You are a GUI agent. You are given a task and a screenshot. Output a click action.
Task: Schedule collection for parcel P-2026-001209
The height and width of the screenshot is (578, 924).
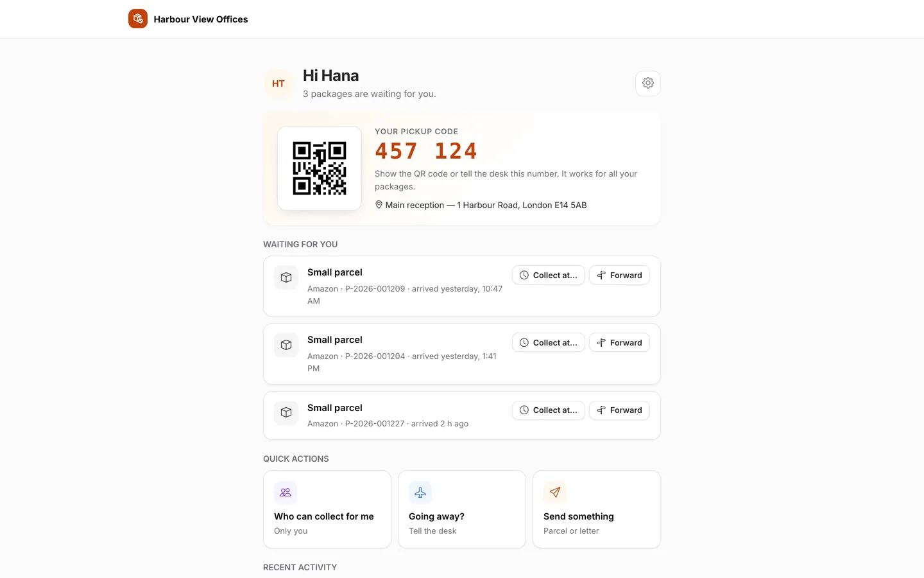(x=549, y=275)
